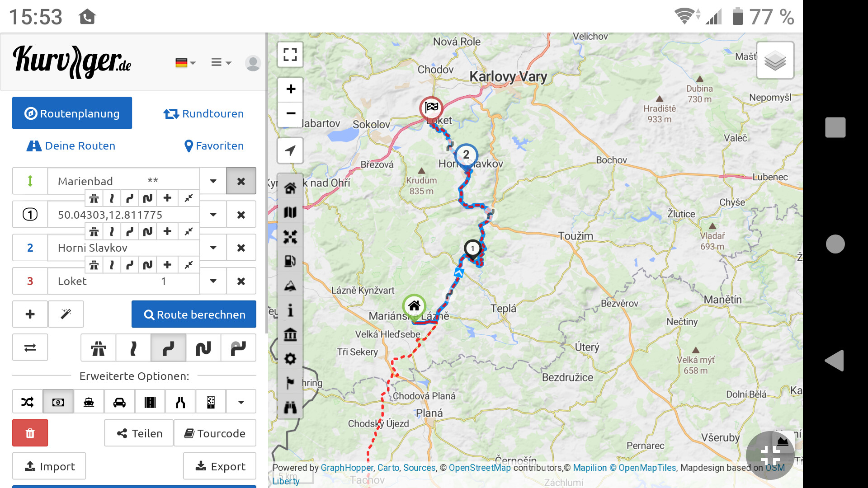Select curvy routing profile
868x488 pixels.
click(168, 348)
